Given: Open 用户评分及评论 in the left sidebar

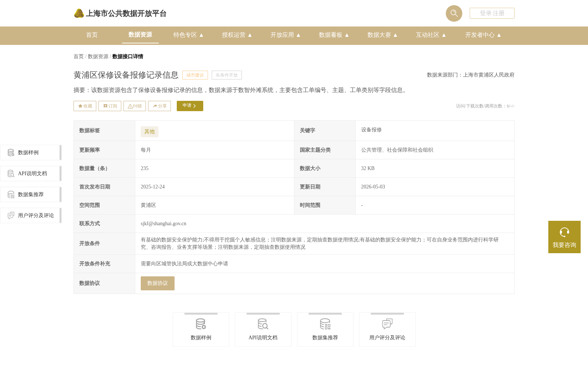Looking at the screenshot, I should click(31, 216).
